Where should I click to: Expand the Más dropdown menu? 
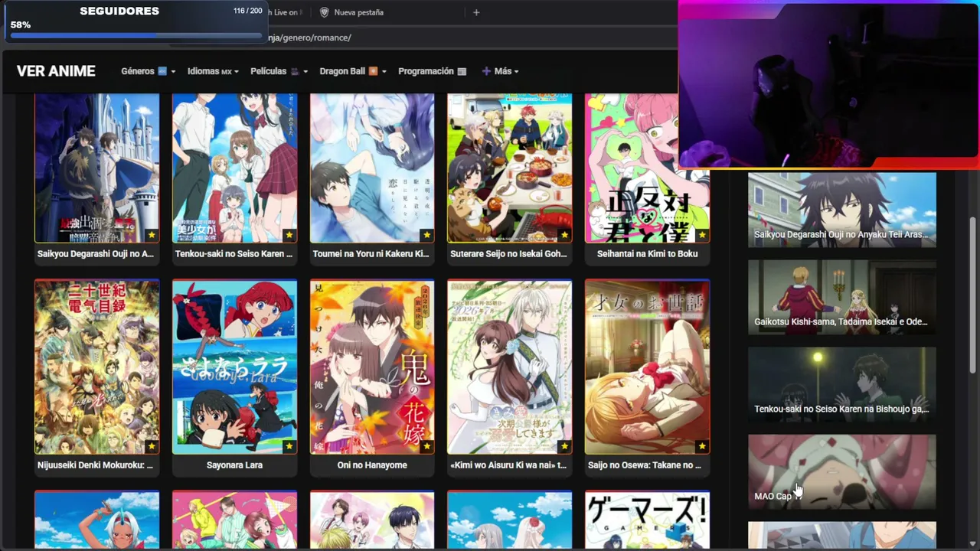point(500,71)
